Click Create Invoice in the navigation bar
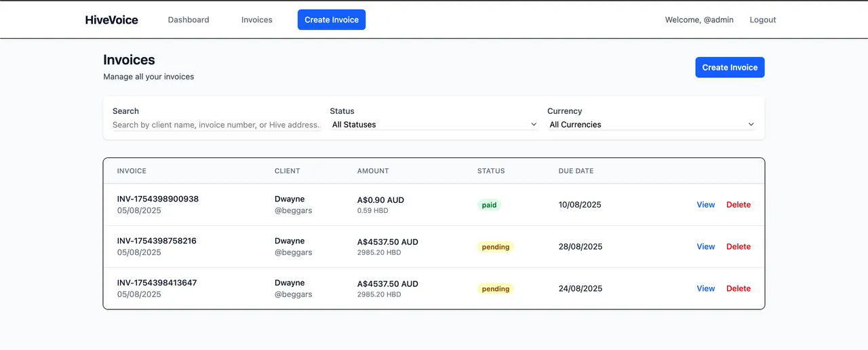Image resolution: width=868 pixels, height=350 pixels. tap(332, 20)
